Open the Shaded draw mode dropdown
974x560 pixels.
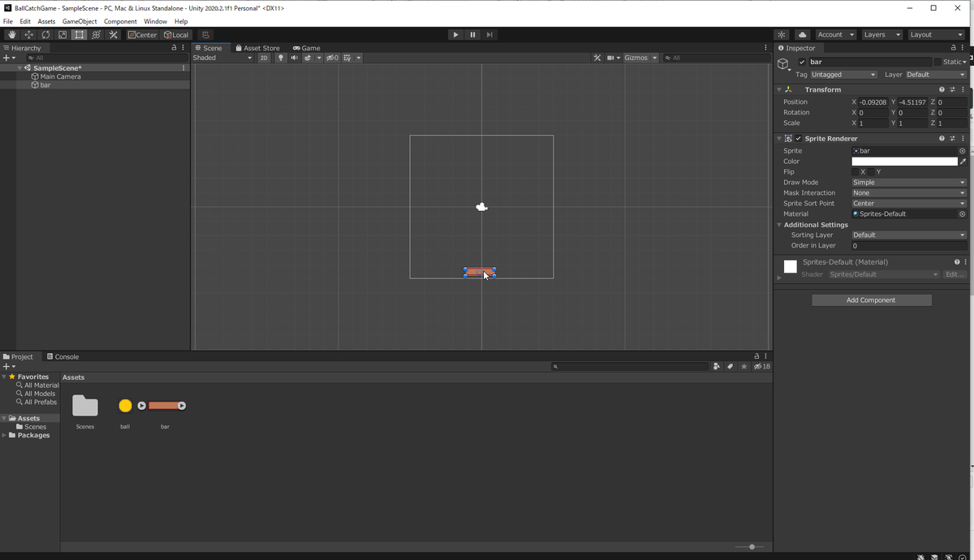223,58
